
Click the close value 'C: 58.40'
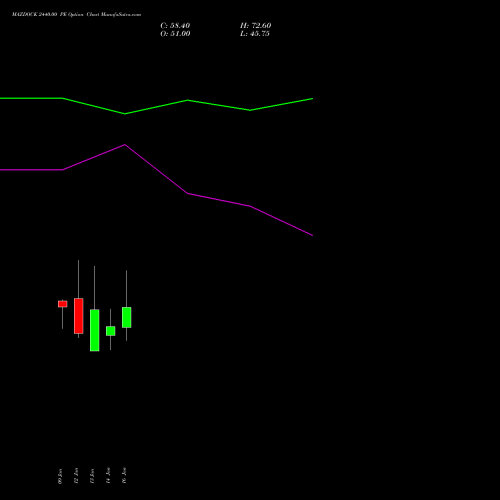[175, 26]
